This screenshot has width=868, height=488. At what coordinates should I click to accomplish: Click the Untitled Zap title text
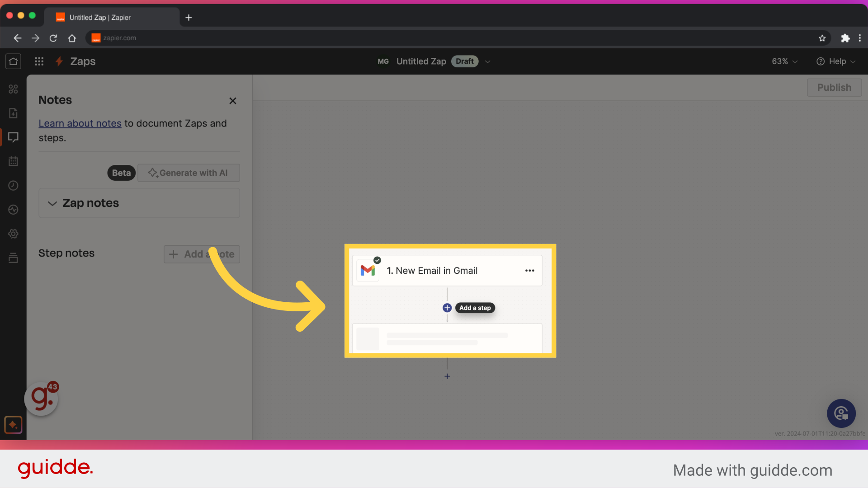(x=421, y=61)
